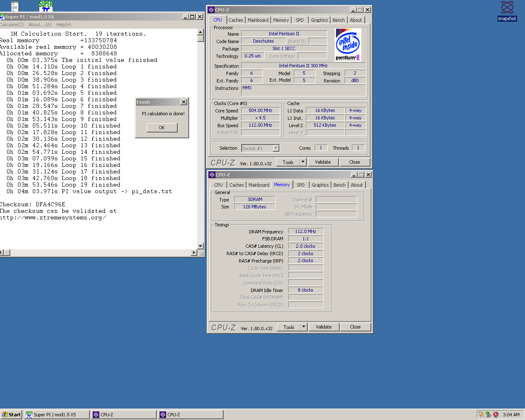
Task: Click Validate in lower CPU-Z window
Action: (324, 327)
